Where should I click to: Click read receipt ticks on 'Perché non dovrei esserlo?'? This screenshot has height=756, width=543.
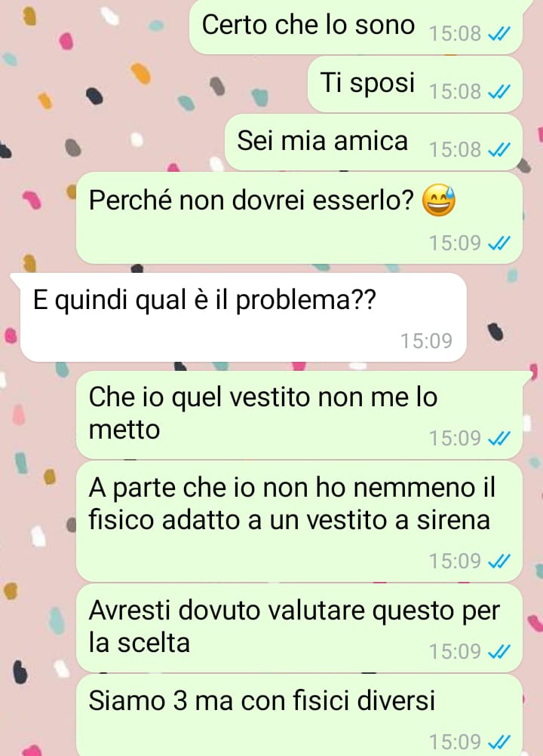tap(499, 243)
